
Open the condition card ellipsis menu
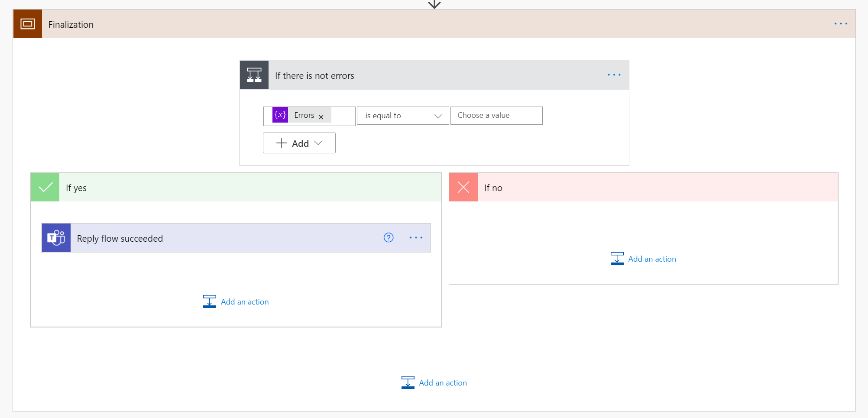[x=614, y=75]
